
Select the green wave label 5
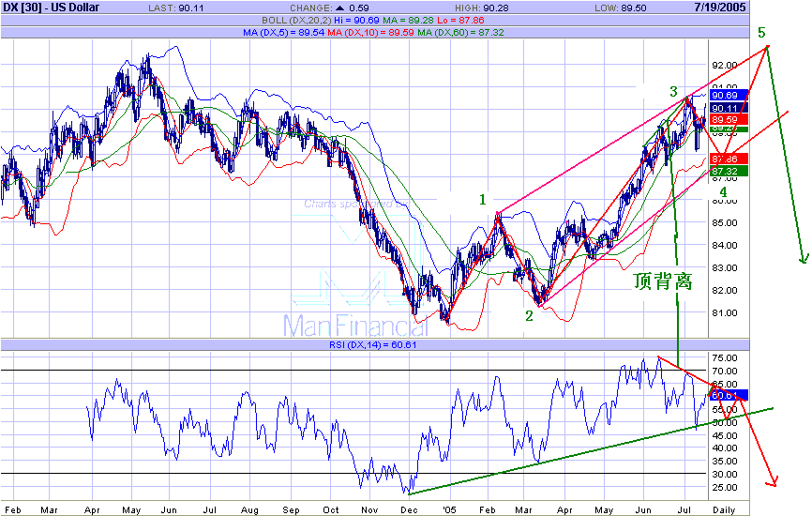point(761,33)
